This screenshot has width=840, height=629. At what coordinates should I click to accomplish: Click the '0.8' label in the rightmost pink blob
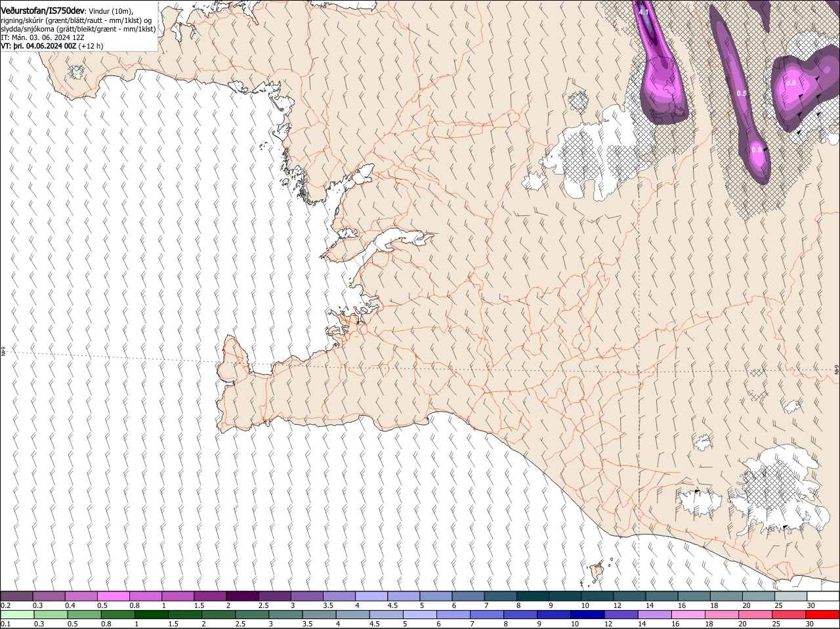point(791,83)
